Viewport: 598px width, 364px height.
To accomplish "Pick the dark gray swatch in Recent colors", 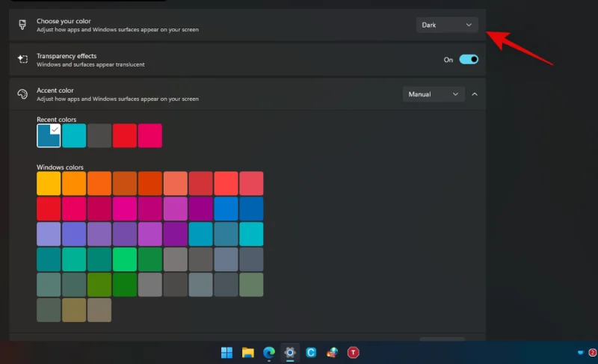I will click(x=99, y=136).
